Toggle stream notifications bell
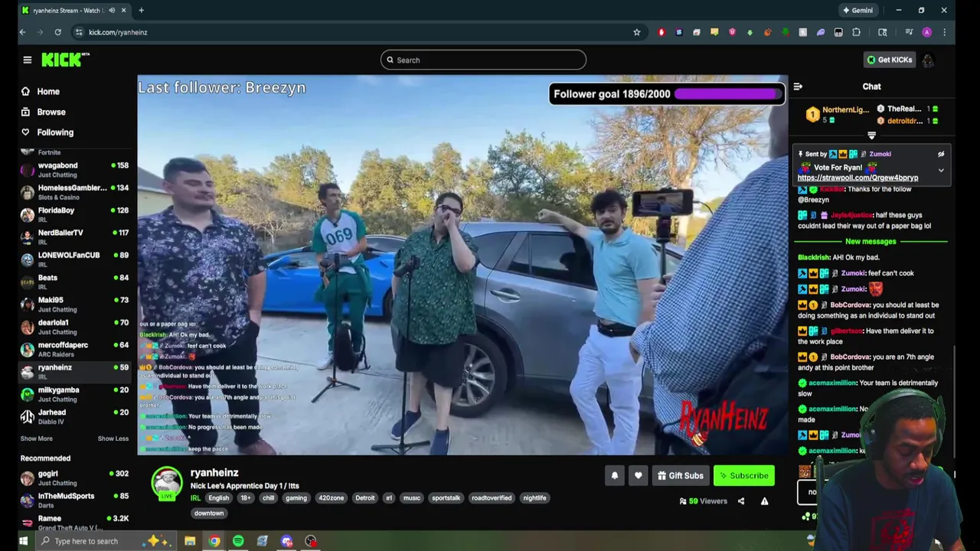980x551 pixels. click(x=614, y=476)
